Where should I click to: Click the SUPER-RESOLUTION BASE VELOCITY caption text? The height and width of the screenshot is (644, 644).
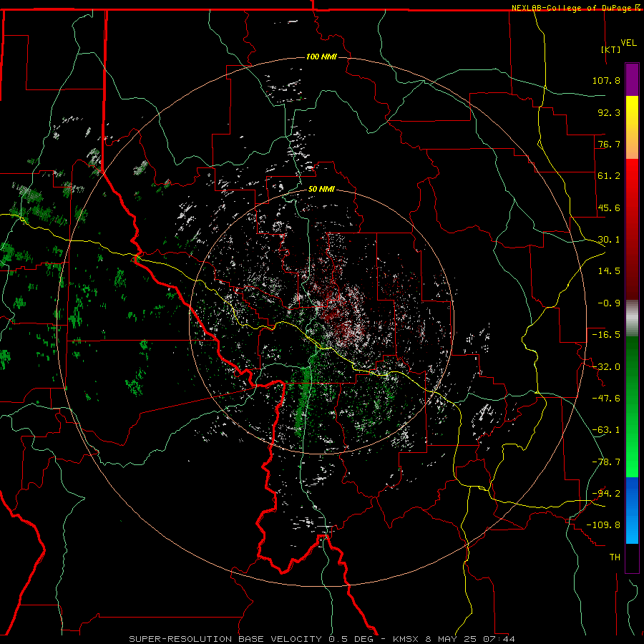point(225,639)
